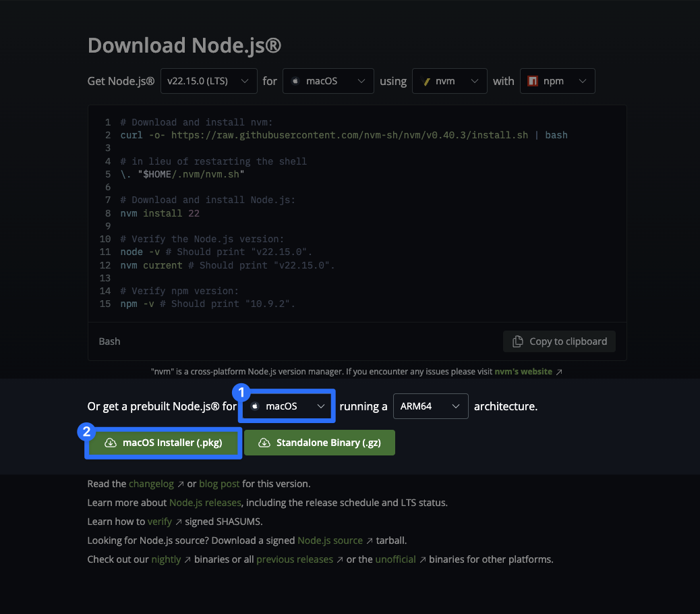Click external arrow icon after changelog
Viewport: 700px width, 614px height.
pos(180,484)
